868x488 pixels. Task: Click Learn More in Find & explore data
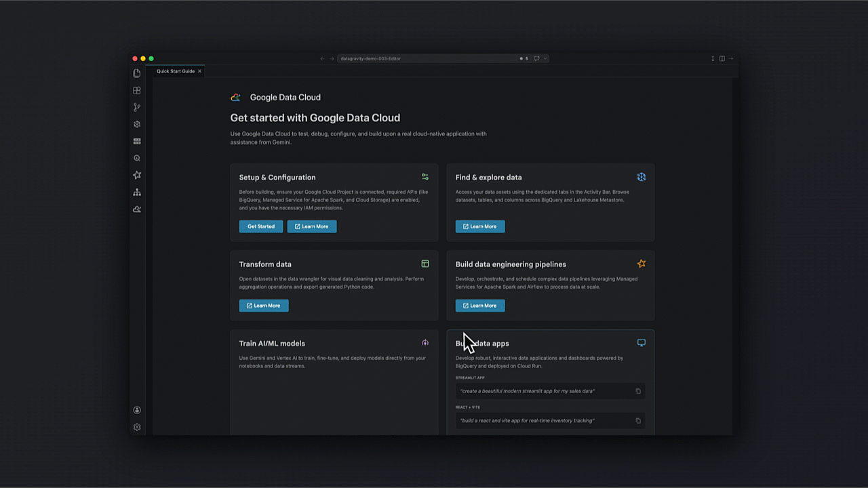click(480, 226)
